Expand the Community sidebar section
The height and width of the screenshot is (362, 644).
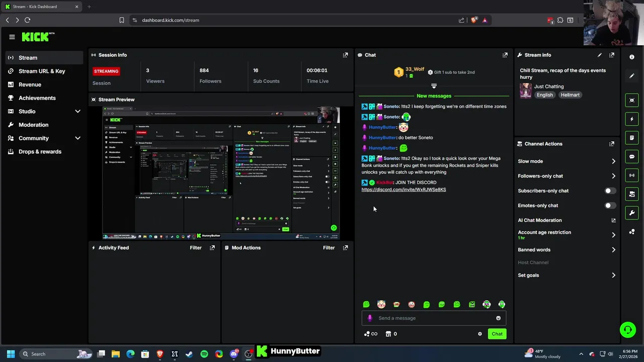click(x=77, y=138)
